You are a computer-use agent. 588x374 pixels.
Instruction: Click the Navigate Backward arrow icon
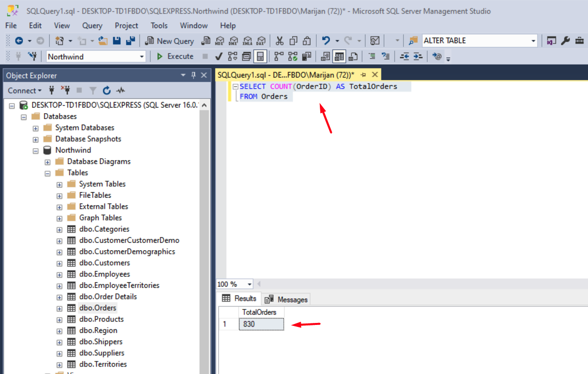pyautogui.click(x=19, y=41)
